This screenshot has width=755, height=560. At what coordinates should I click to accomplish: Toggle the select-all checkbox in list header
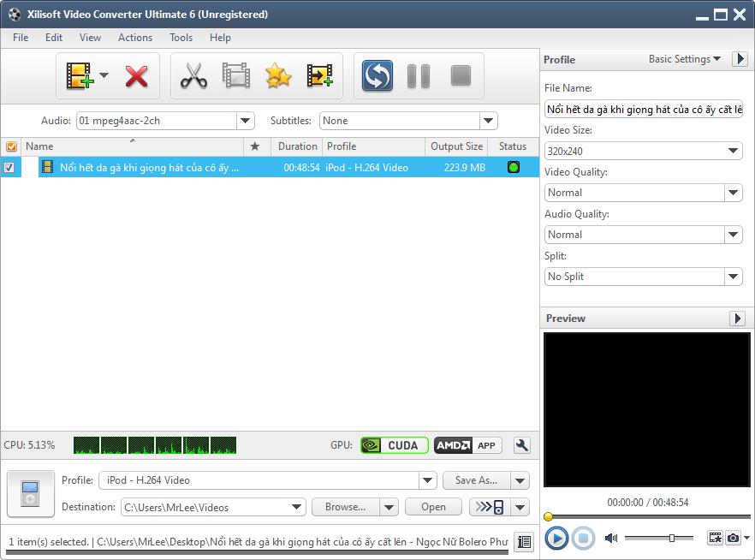tap(10, 146)
